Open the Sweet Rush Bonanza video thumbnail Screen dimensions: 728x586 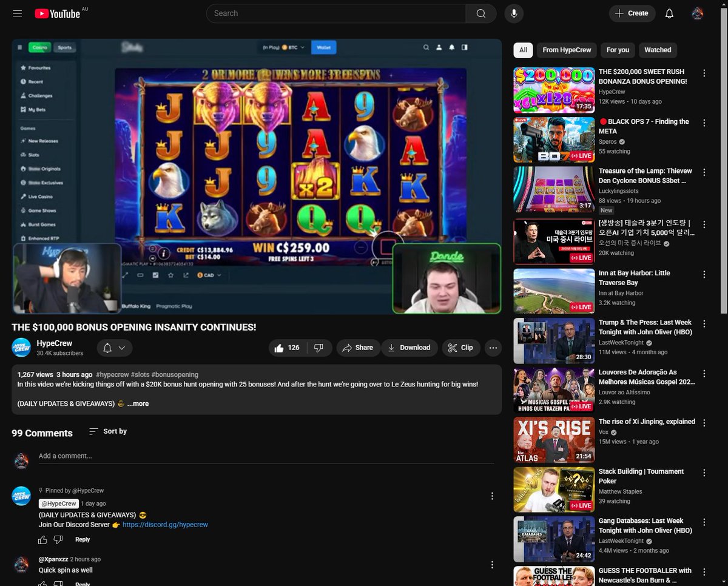click(554, 90)
